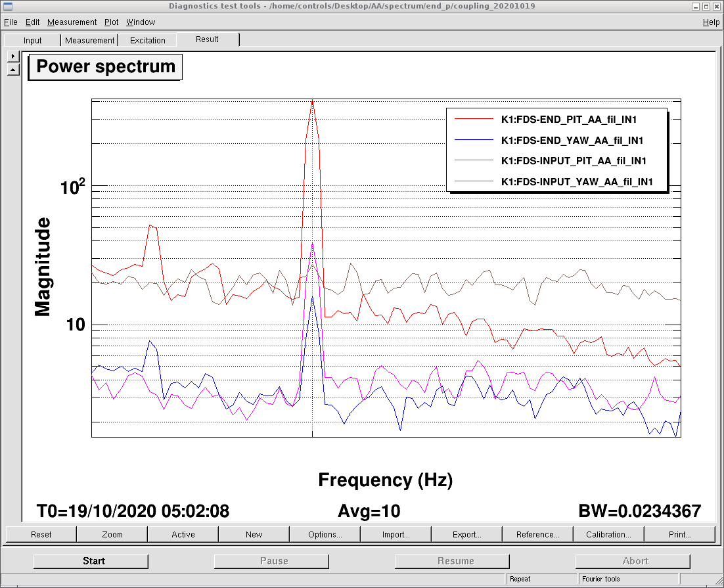This screenshot has width=724, height=588.
Task: Click the Power spectrum title box
Action: pyautogui.click(x=105, y=67)
